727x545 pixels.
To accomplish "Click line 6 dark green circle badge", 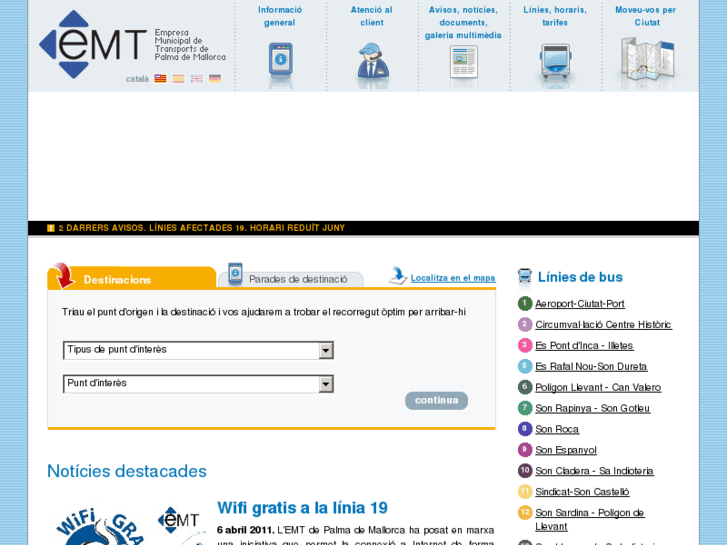I will pyautogui.click(x=524, y=387).
